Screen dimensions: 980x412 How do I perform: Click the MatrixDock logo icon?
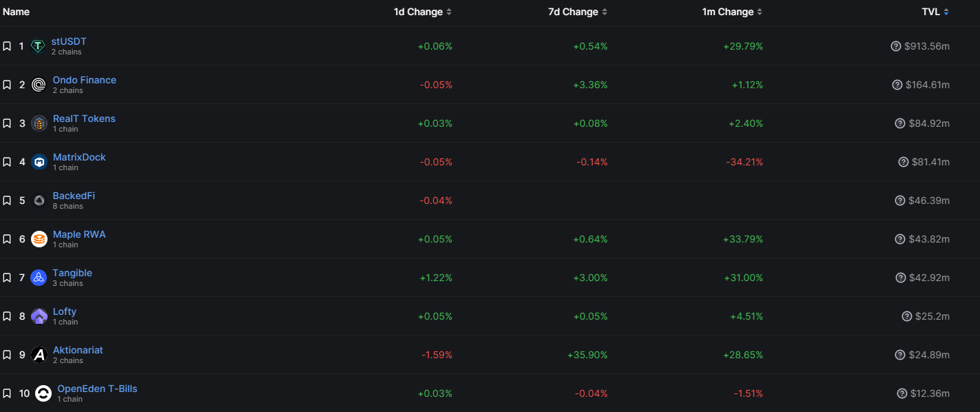(39, 162)
